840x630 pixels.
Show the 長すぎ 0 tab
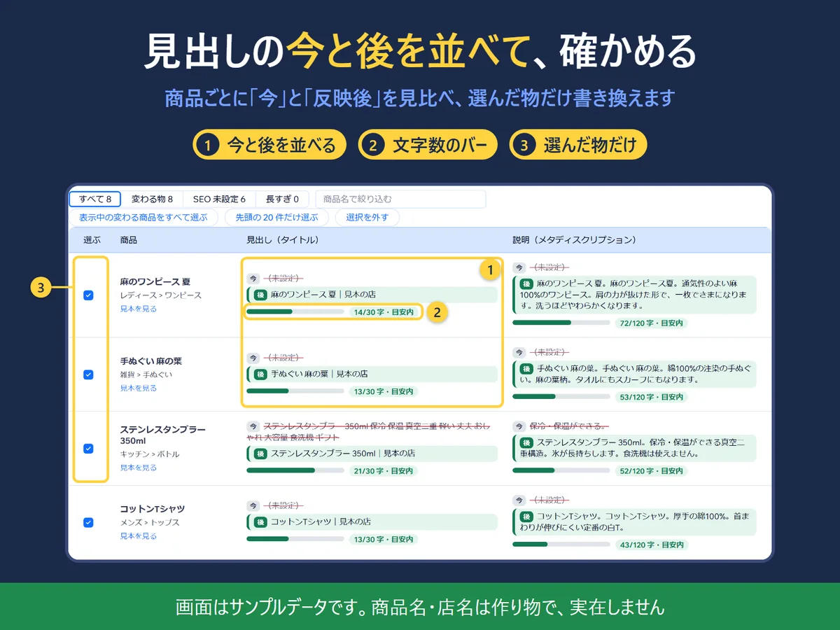click(282, 199)
